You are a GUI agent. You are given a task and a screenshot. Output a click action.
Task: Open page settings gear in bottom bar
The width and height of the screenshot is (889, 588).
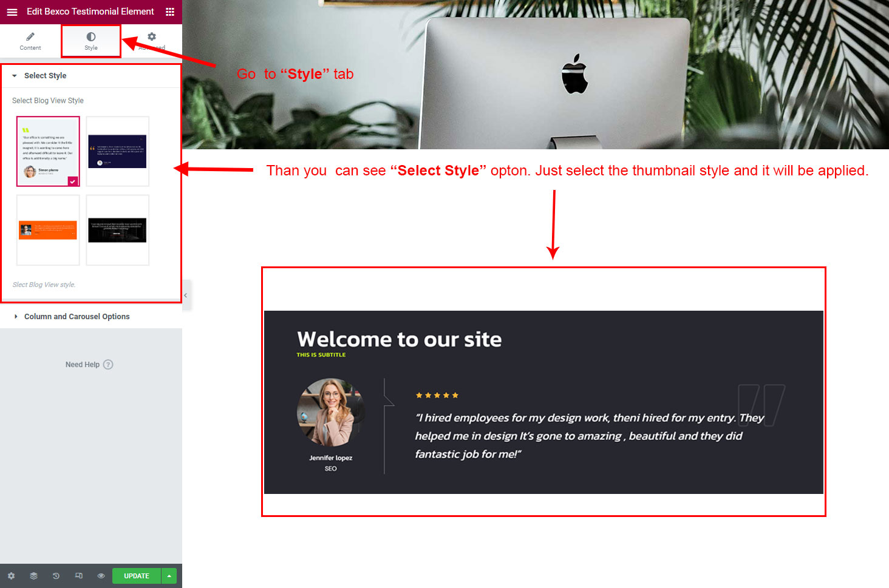(11, 576)
